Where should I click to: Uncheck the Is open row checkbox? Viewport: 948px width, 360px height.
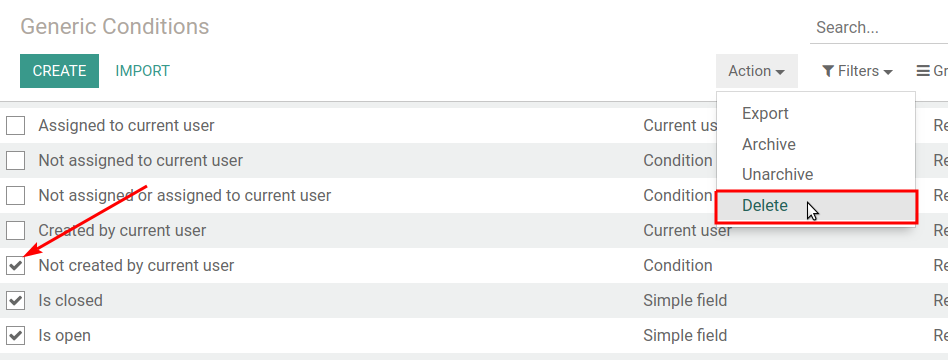click(x=16, y=336)
